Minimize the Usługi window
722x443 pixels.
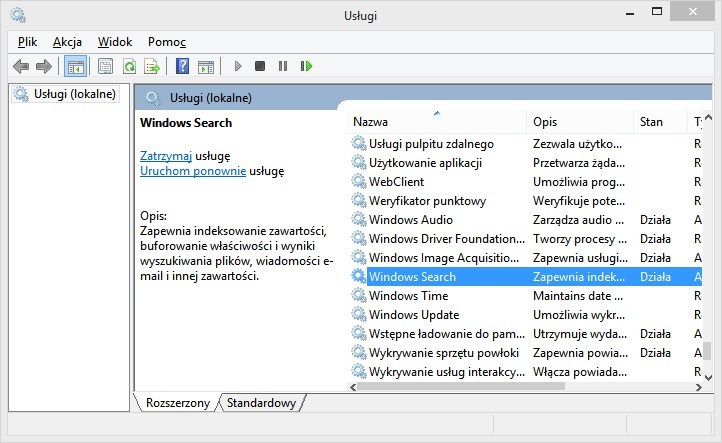click(630, 13)
